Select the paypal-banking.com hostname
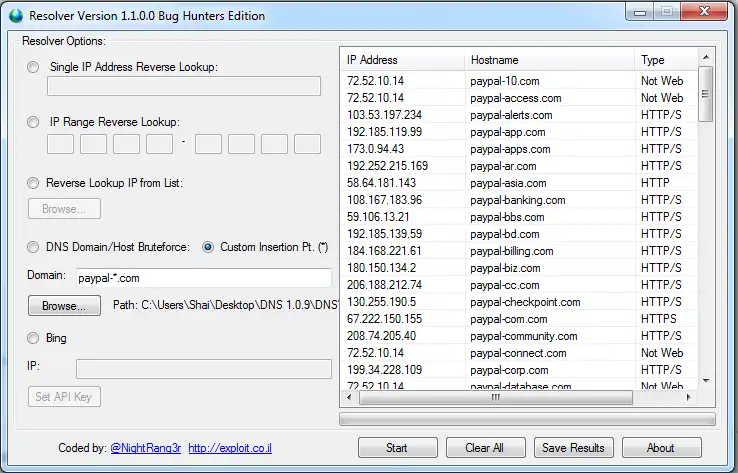 518,200
